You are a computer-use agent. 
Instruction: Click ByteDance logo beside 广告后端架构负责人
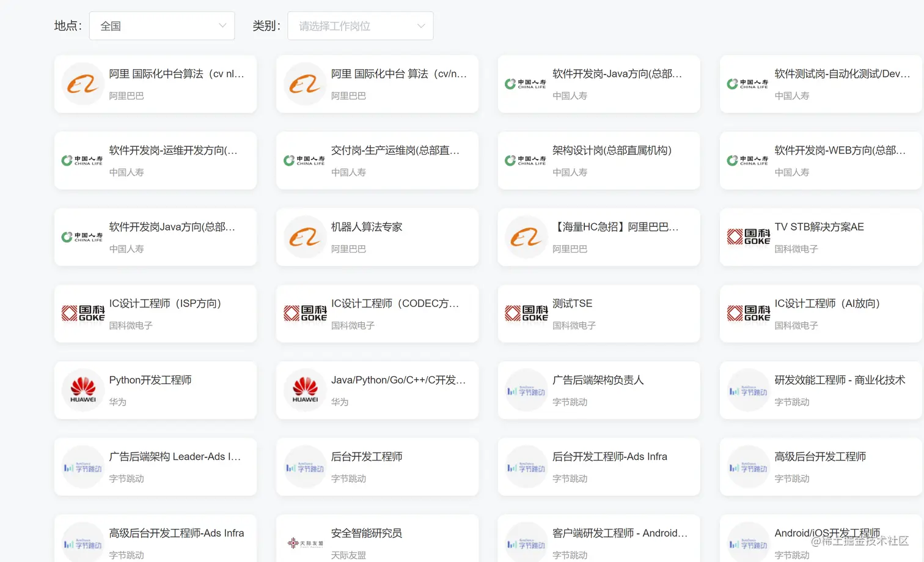(x=526, y=390)
